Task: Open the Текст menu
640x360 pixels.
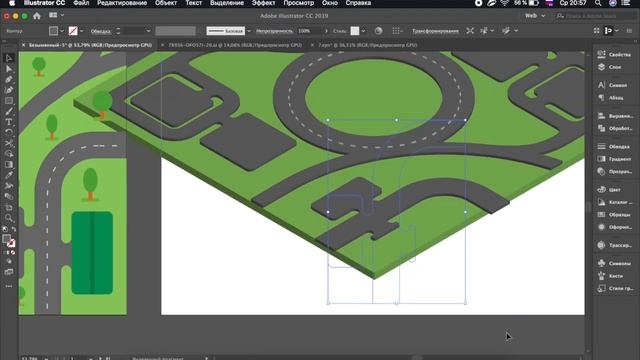Action: coord(193,3)
